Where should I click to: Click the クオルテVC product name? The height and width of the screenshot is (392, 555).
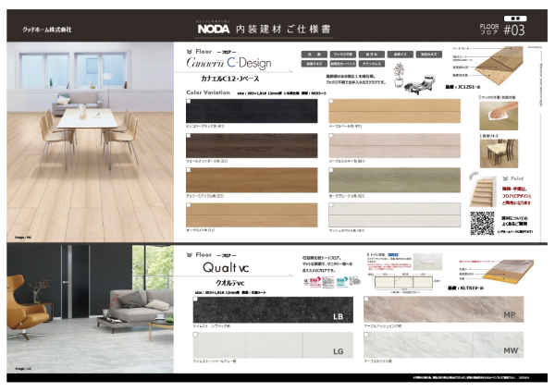pyautogui.click(x=230, y=283)
